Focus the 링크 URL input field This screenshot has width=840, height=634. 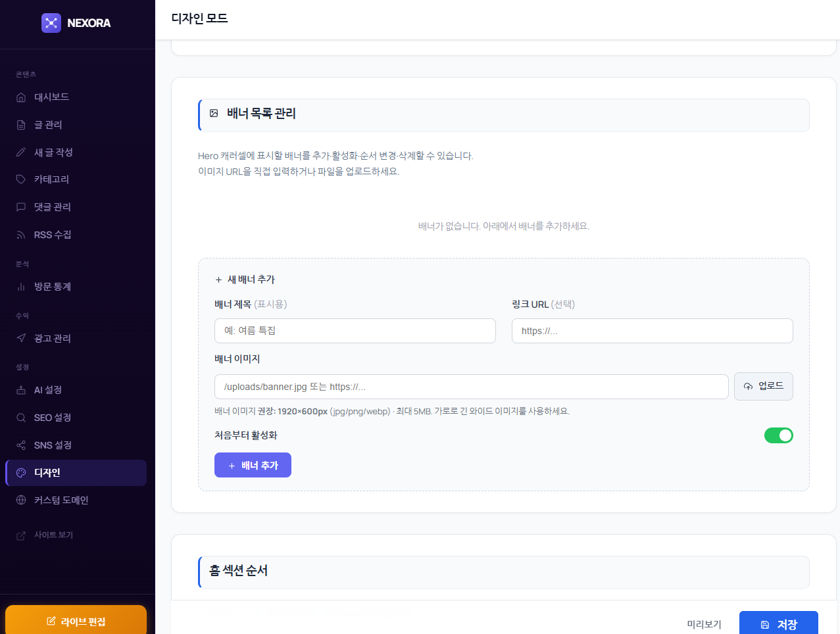652,331
